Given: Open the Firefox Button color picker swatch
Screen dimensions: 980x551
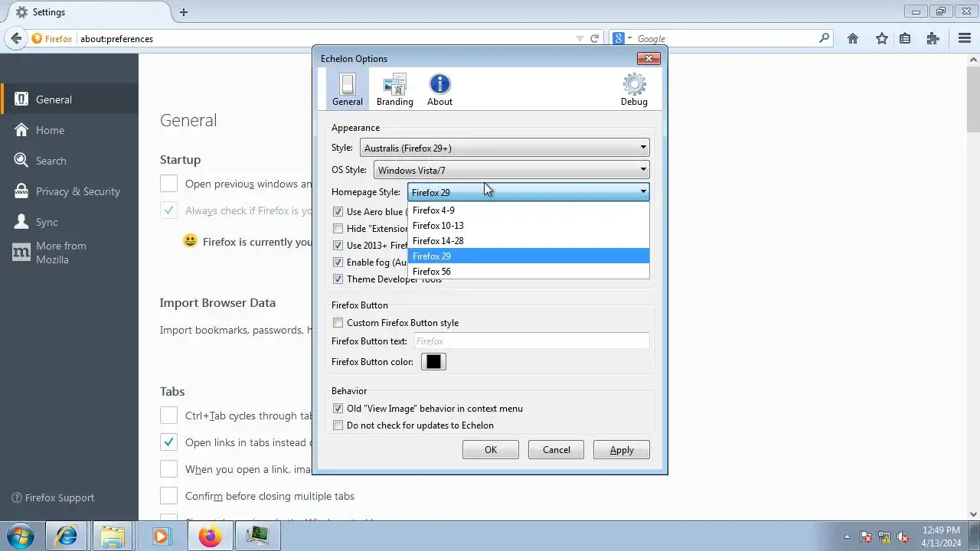Looking at the screenshot, I should coord(433,362).
